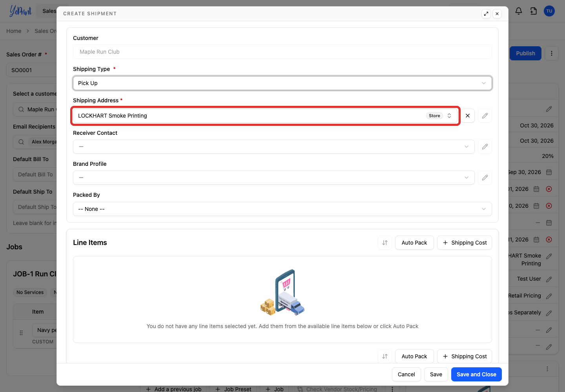Click Save and Close
This screenshot has width=565, height=392.
click(x=476, y=374)
